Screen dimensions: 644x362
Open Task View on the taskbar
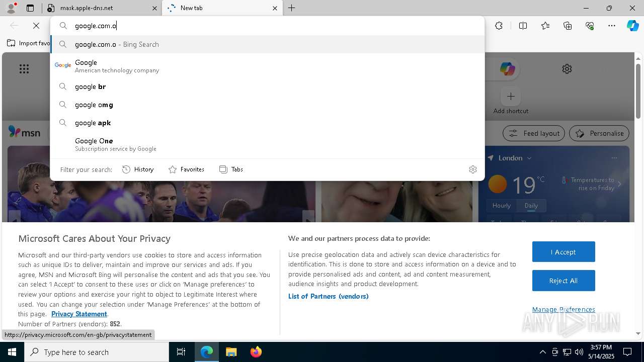pyautogui.click(x=181, y=352)
